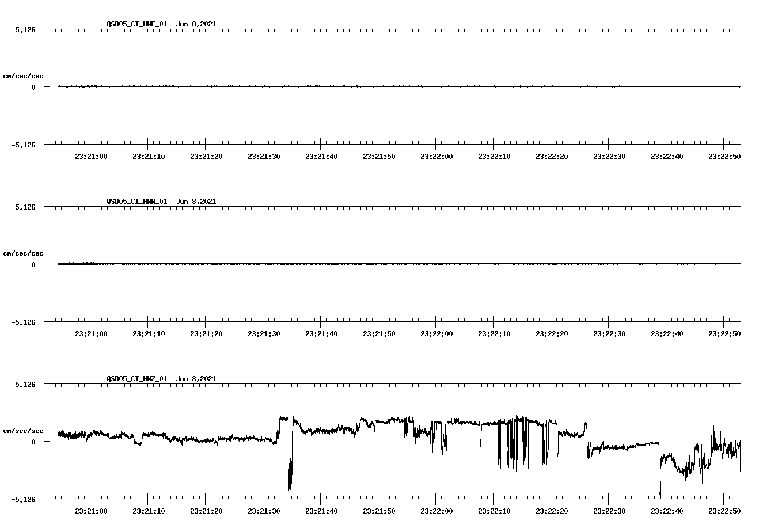Click 23:22:10 time label under HNE plot

coord(494,156)
